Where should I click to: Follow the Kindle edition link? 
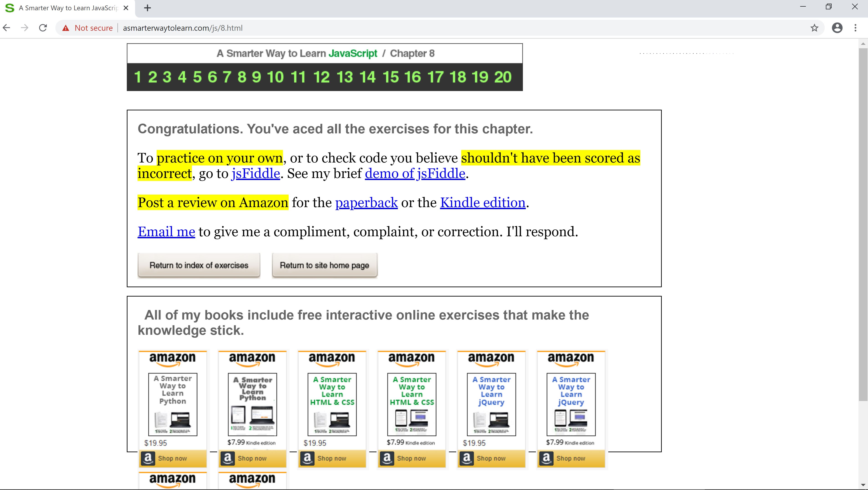[483, 203]
